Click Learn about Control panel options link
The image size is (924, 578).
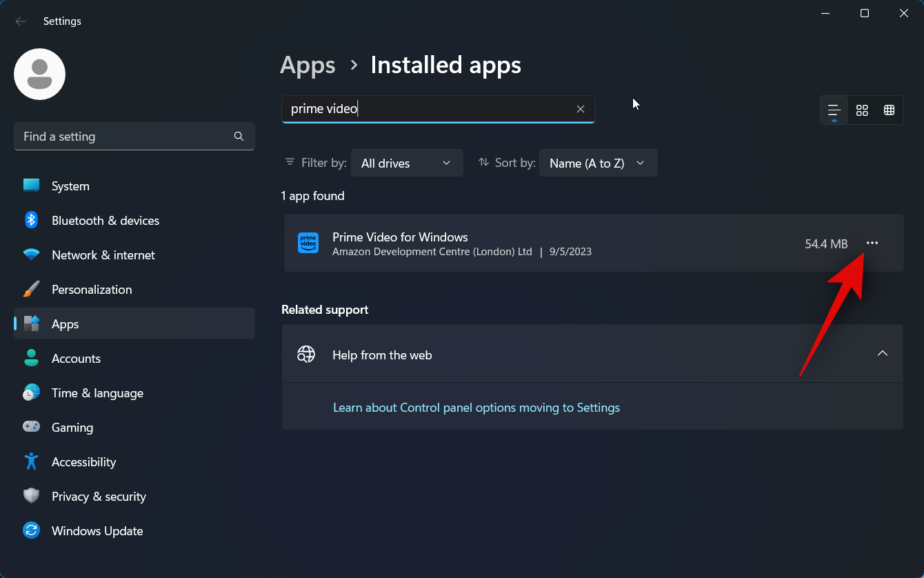[x=476, y=408]
